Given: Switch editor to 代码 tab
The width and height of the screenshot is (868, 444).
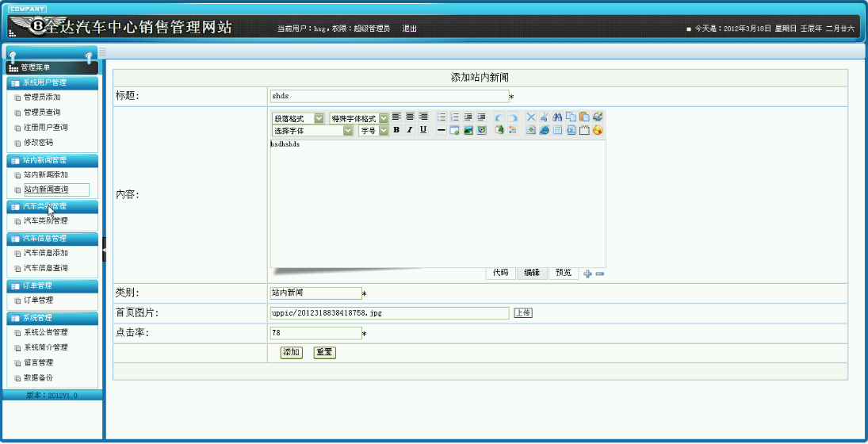Looking at the screenshot, I should coord(500,273).
